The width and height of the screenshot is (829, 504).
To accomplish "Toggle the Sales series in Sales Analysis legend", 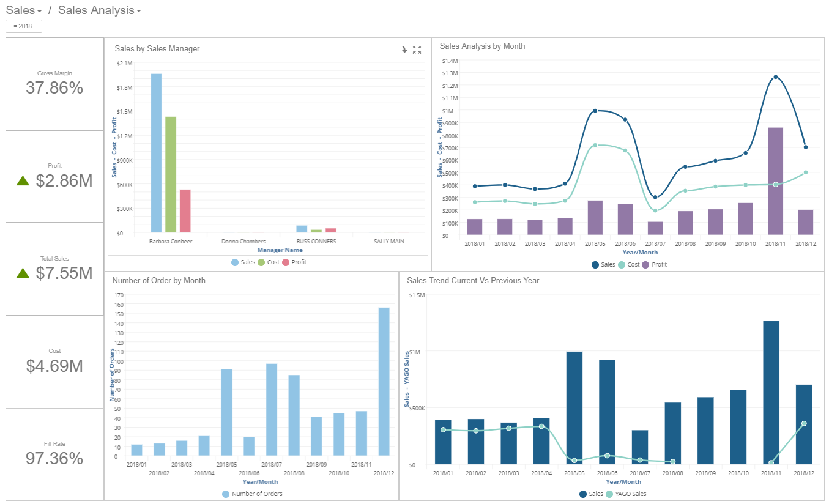I will coord(606,264).
